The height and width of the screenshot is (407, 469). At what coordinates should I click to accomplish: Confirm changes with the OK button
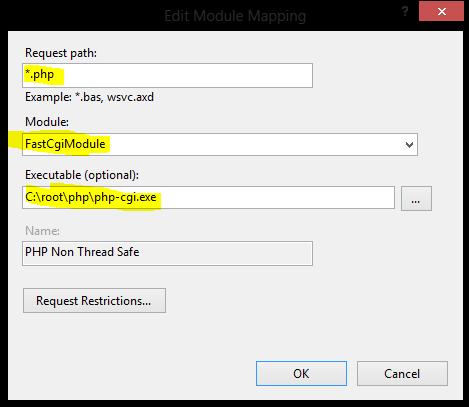point(301,373)
